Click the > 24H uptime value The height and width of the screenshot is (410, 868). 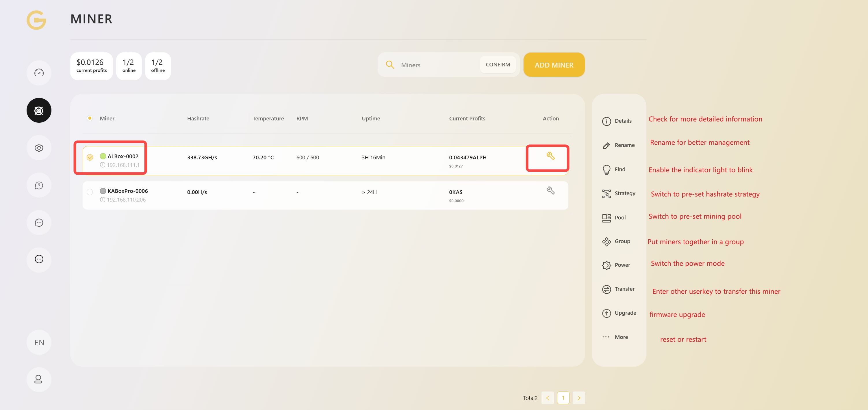pos(369,192)
